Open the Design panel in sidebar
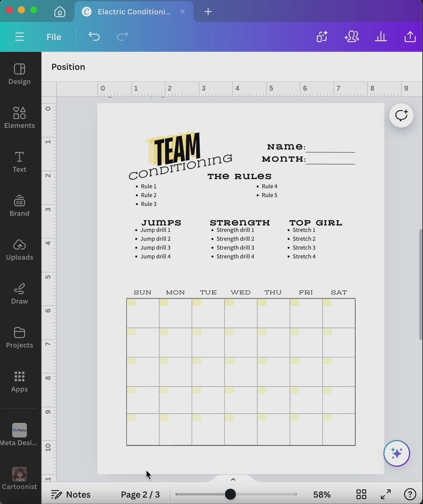The image size is (423, 504). click(20, 74)
